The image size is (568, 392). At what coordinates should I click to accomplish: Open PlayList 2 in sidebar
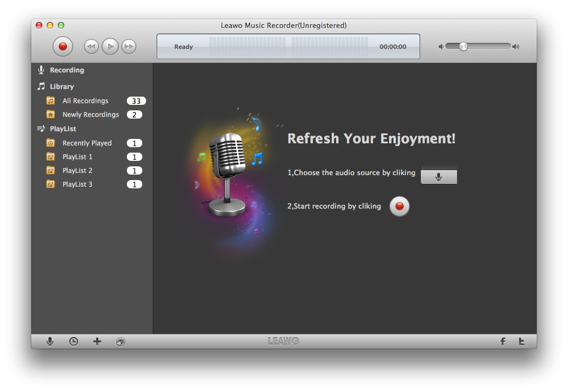(77, 171)
